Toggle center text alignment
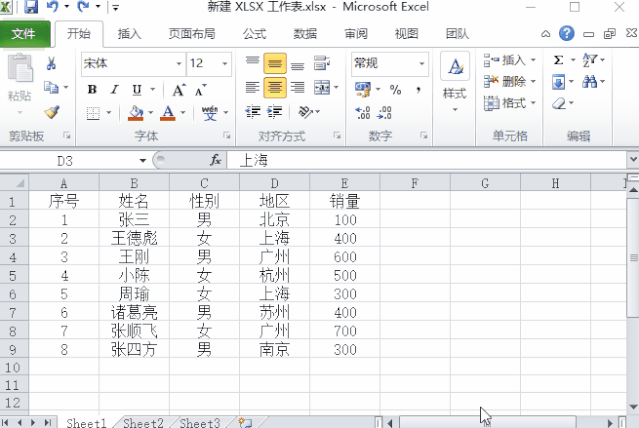The width and height of the screenshot is (639, 428). [x=275, y=88]
